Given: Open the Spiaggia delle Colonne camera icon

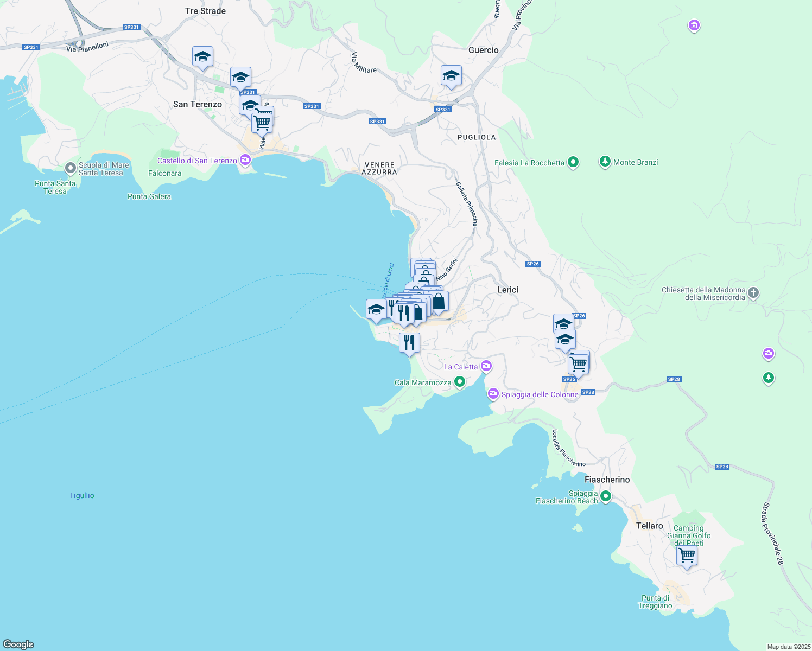Looking at the screenshot, I should pos(493,394).
